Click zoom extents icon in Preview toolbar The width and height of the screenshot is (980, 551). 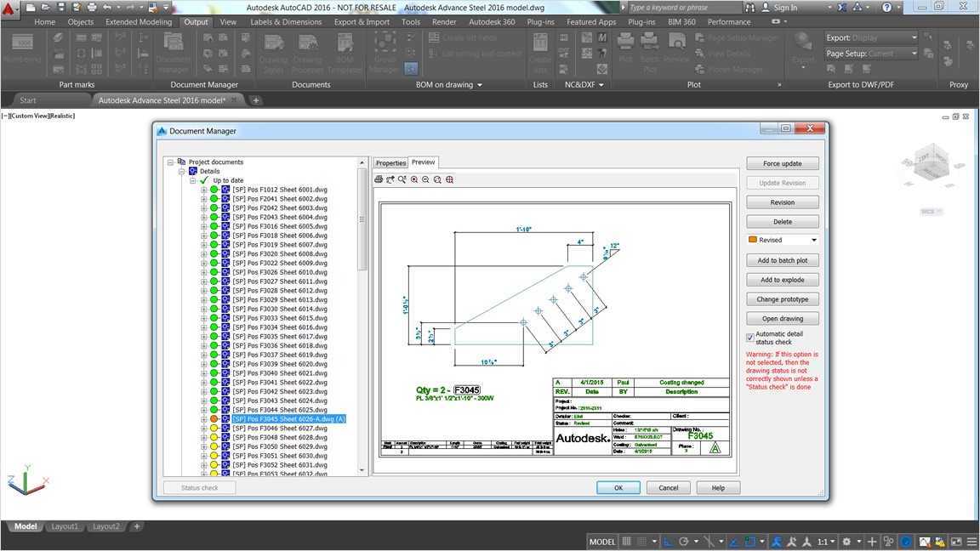[x=449, y=179]
